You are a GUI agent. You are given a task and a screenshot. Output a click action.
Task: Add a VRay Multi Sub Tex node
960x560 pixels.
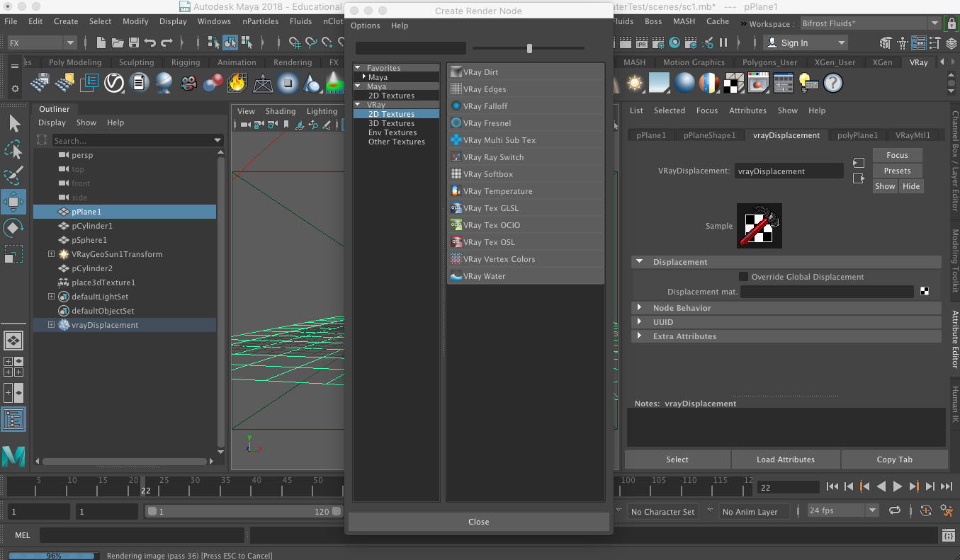click(x=525, y=140)
